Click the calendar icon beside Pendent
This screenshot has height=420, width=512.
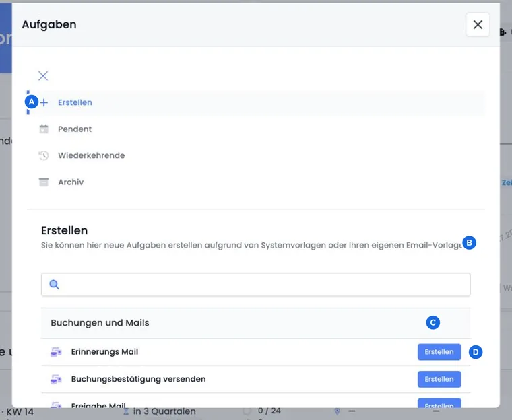(x=44, y=129)
